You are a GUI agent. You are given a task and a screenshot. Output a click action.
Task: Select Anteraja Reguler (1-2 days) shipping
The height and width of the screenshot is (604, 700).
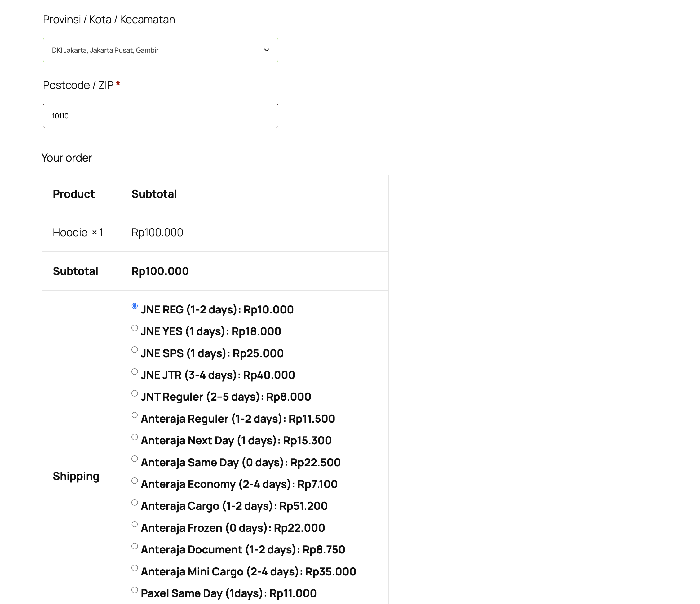click(x=135, y=415)
